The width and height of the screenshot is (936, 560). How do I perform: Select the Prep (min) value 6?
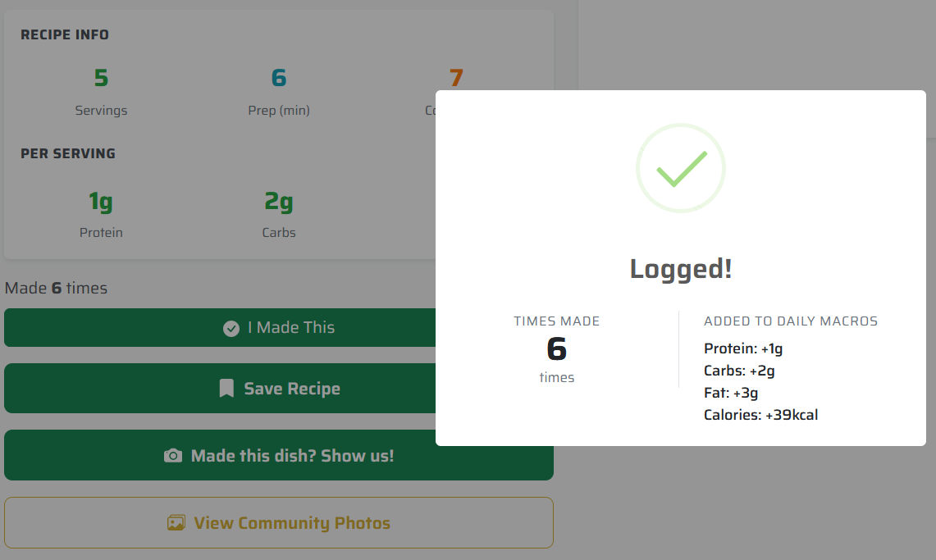coord(279,79)
